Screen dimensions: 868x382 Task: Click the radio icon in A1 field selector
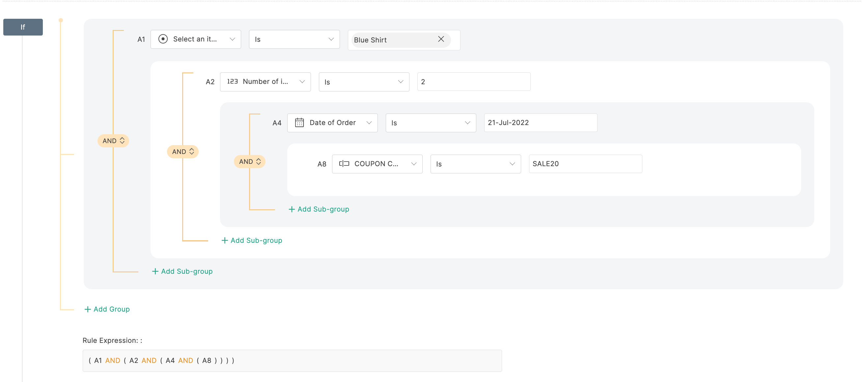coord(163,39)
